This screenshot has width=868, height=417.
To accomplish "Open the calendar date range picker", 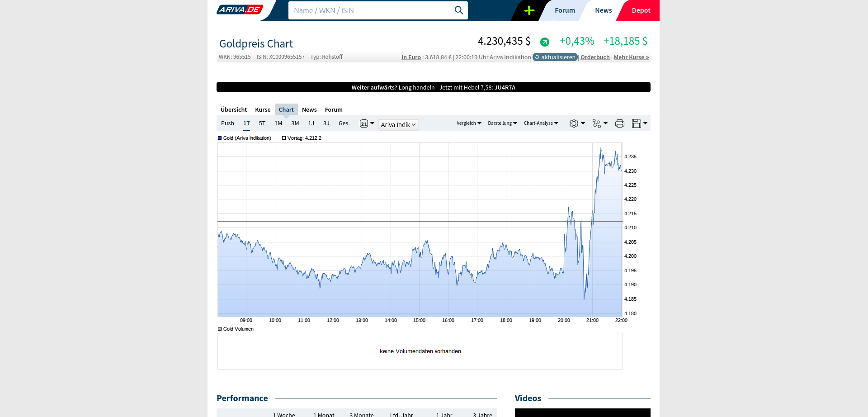I will [367, 123].
